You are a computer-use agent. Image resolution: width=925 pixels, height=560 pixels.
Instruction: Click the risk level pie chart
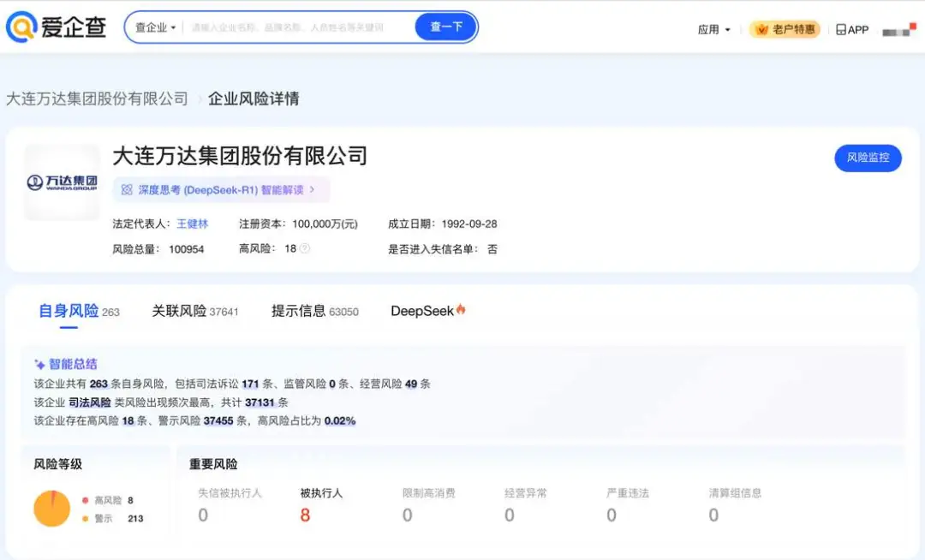tap(51, 508)
